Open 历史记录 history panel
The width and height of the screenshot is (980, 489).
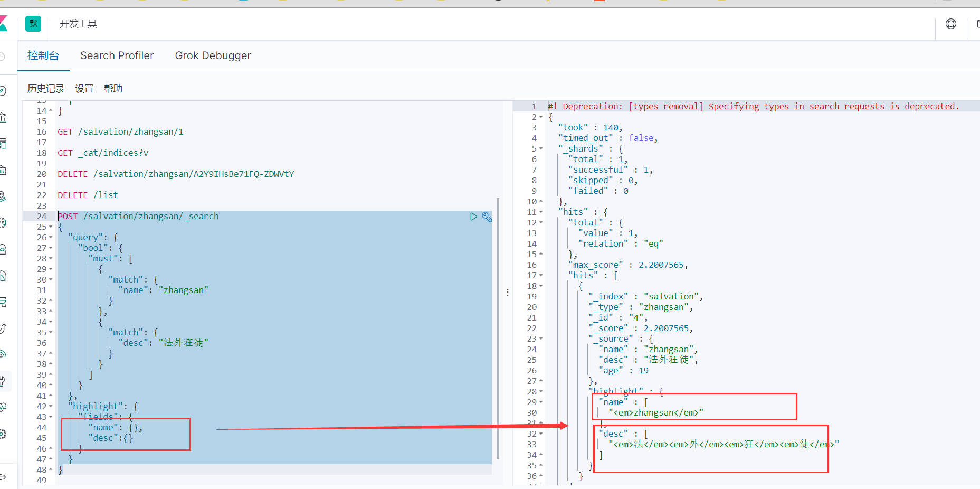tap(46, 89)
